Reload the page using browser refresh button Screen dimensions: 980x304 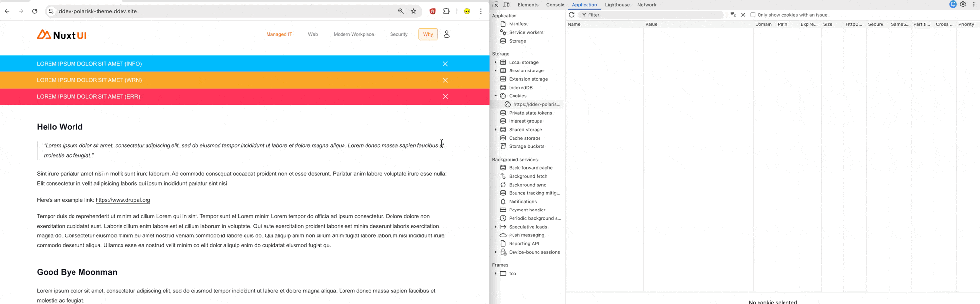[x=35, y=11]
